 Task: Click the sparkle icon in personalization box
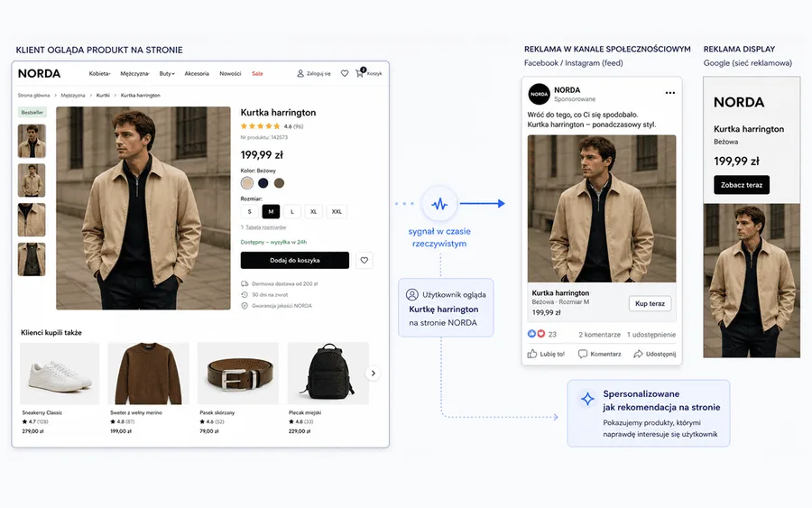(x=587, y=399)
